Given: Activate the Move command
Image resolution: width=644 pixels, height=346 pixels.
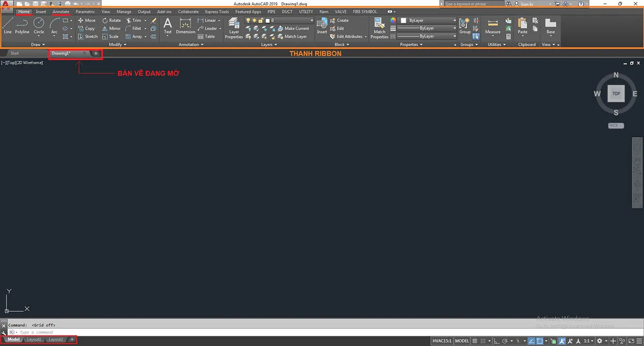Looking at the screenshot, I should 87,20.
